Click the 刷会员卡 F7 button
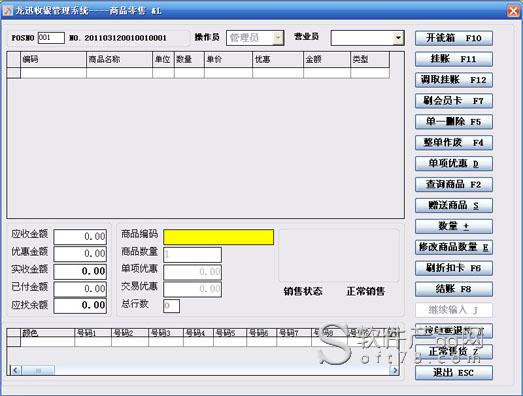Image resolution: width=523 pixels, height=396 pixels. [x=454, y=101]
